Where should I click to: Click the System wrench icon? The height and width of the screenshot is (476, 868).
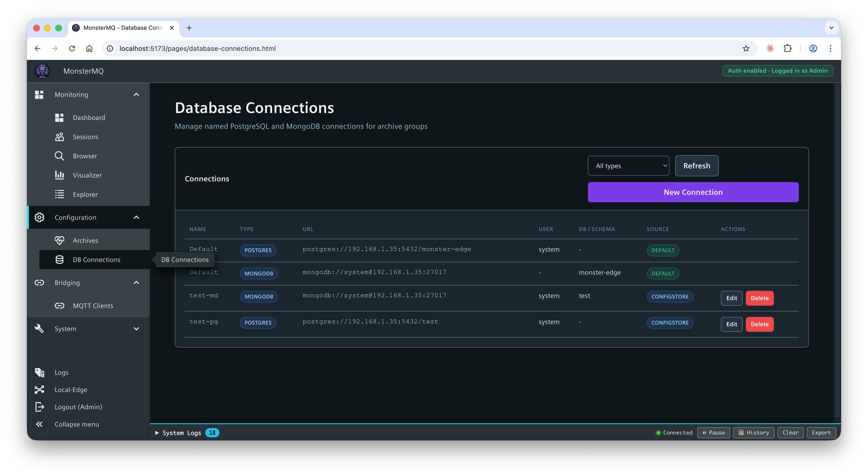tap(39, 329)
